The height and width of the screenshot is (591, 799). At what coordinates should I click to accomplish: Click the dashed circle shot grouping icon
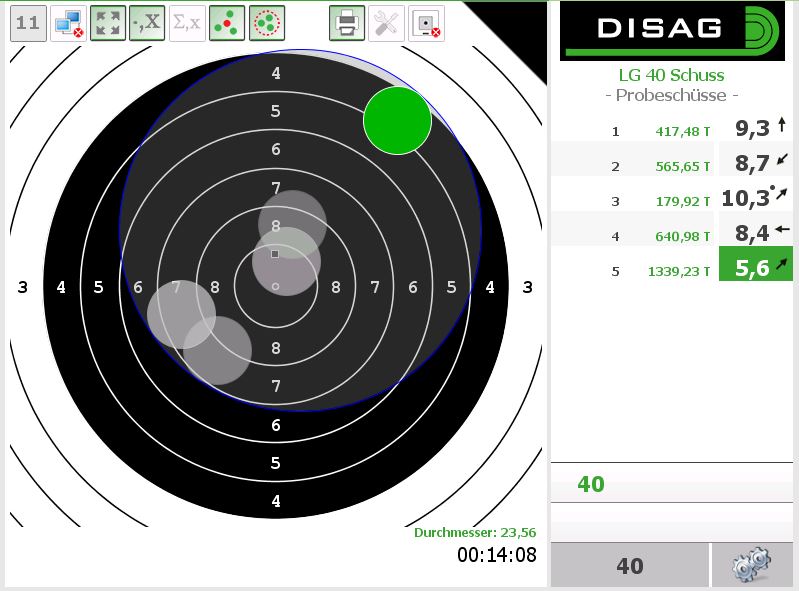(267, 23)
